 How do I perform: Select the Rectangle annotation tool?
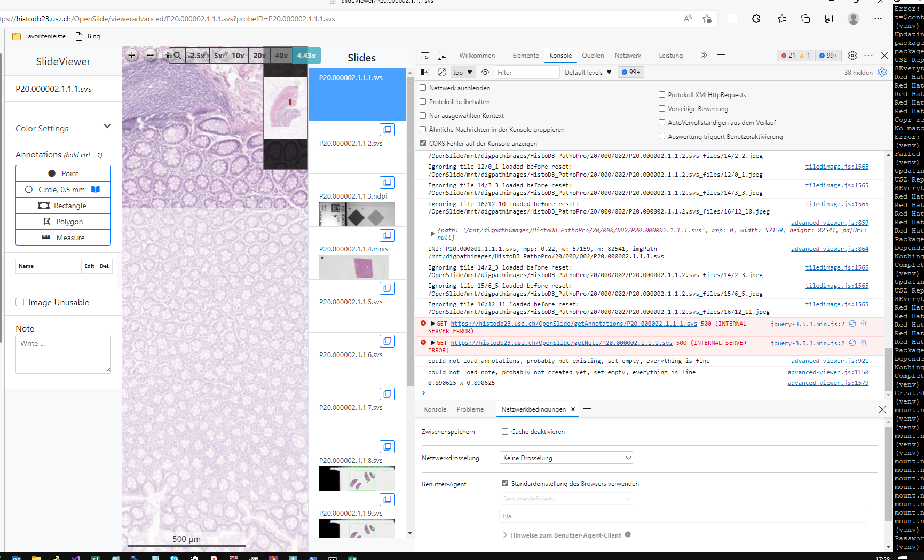coord(63,205)
